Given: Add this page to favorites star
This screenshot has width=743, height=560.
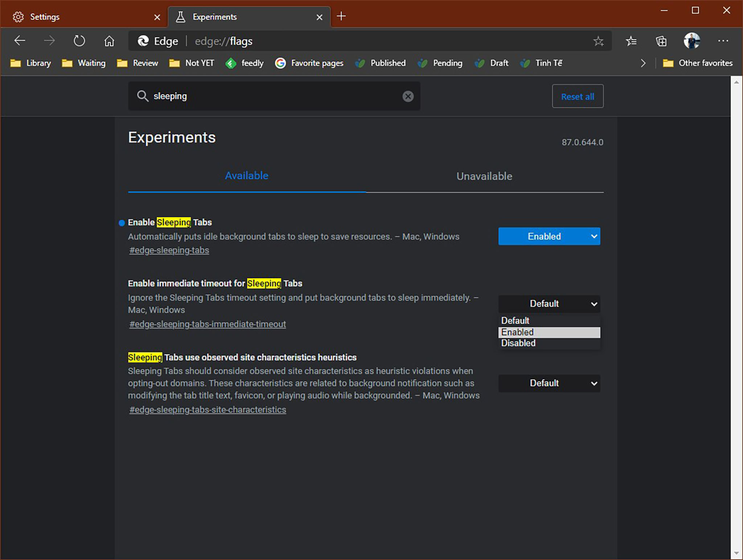Looking at the screenshot, I should pyautogui.click(x=598, y=41).
